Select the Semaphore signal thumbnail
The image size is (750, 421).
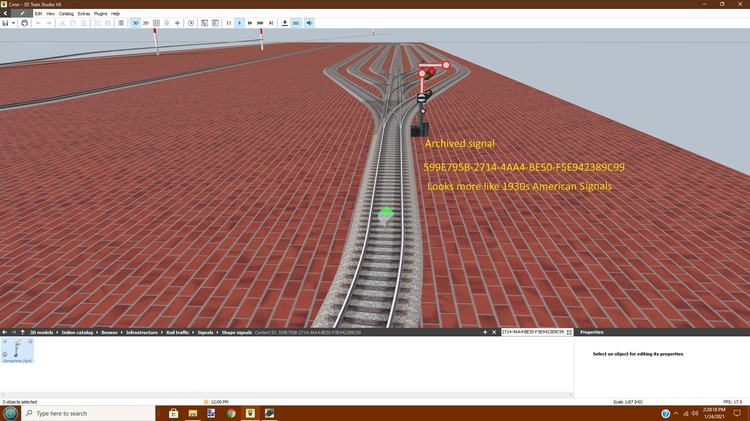tap(17, 351)
